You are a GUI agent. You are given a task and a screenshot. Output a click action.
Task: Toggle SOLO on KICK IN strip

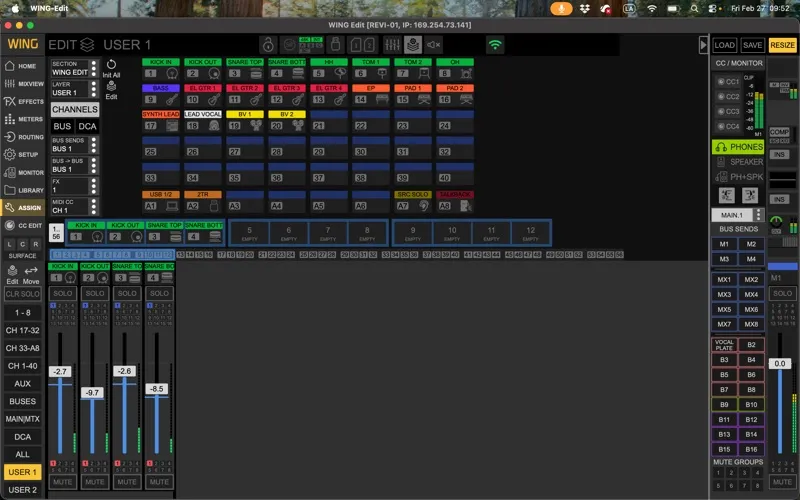[63, 293]
